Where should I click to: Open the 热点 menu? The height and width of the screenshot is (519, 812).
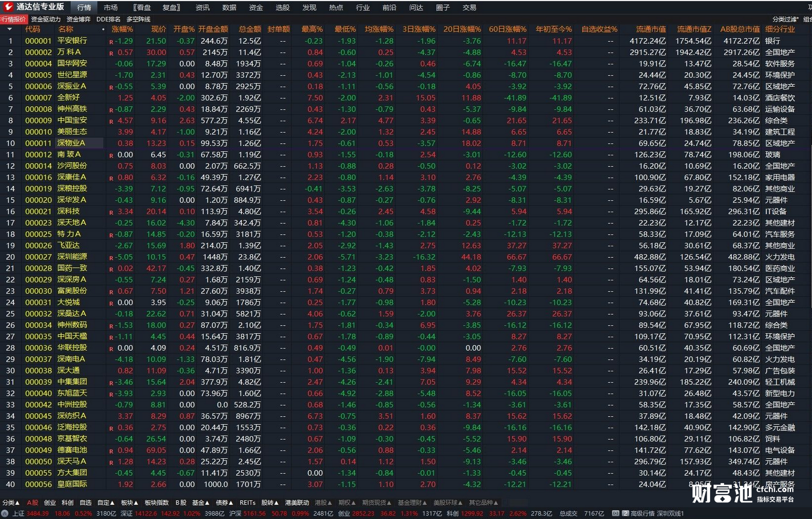336,7
